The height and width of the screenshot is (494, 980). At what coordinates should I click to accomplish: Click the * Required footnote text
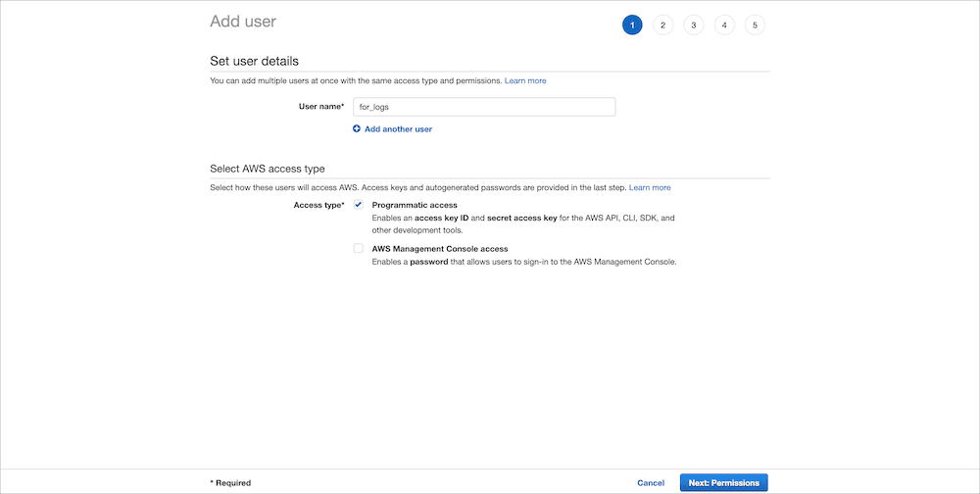pos(230,483)
